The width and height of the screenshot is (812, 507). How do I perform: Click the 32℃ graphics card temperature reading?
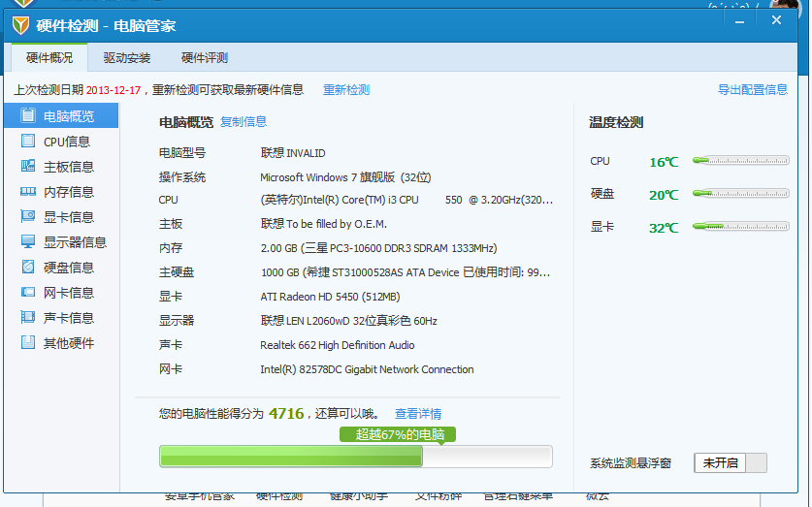(664, 228)
